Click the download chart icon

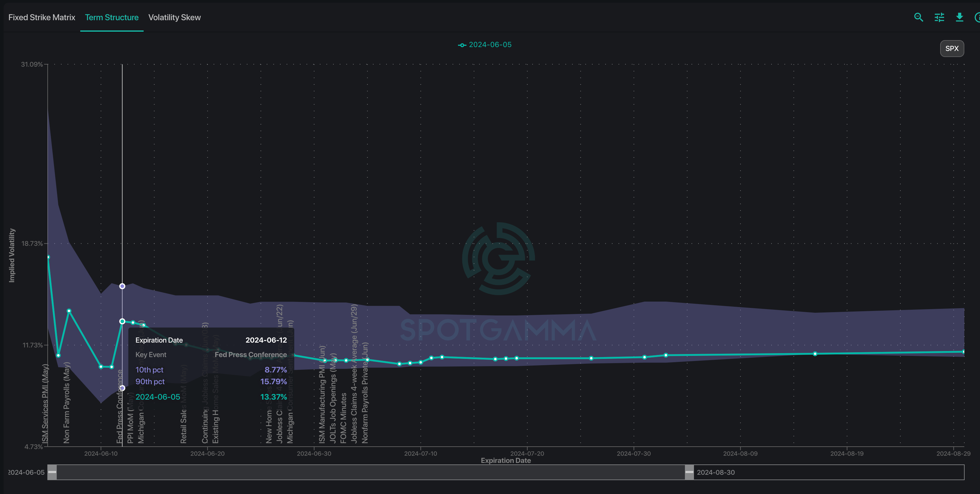click(x=959, y=17)
